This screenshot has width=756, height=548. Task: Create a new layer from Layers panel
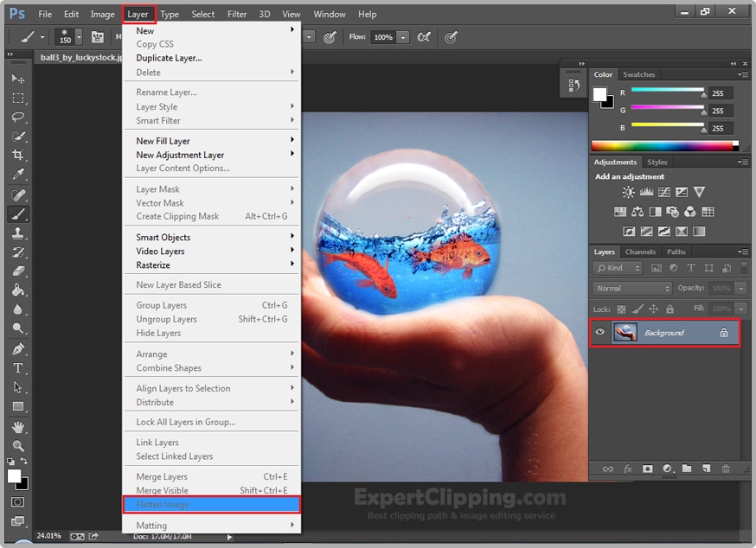pyautogui.click(x=706, y=468)
